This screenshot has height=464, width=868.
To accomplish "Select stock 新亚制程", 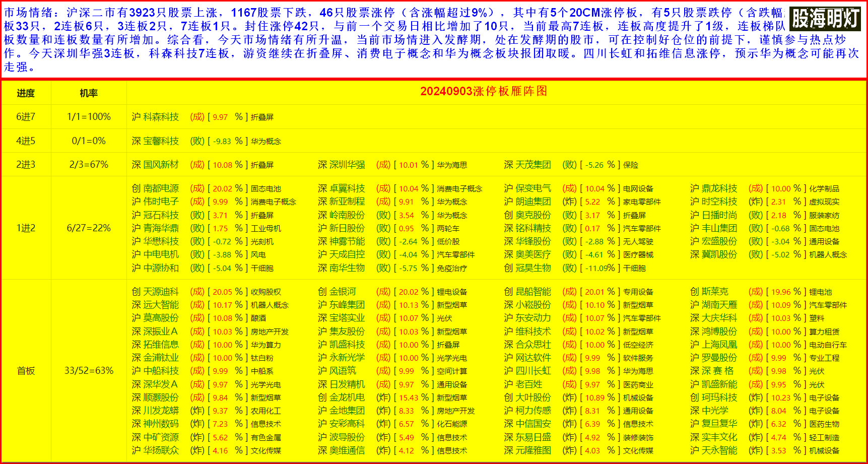I will 347,202.
